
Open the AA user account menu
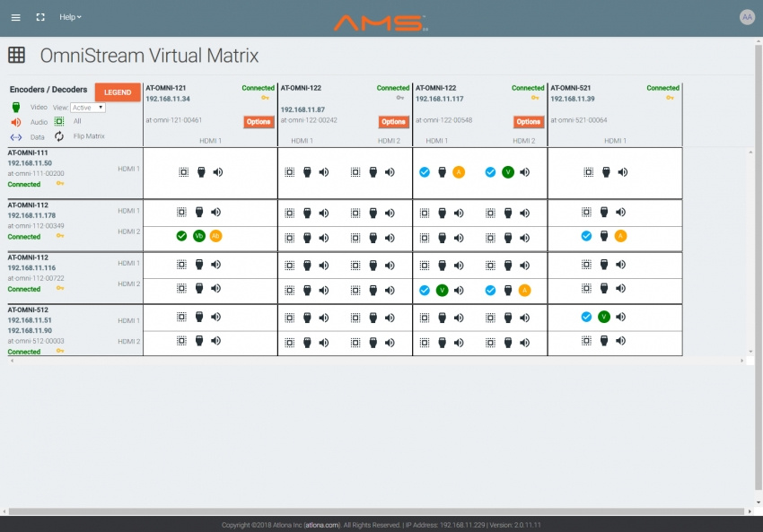click(747, 16)
